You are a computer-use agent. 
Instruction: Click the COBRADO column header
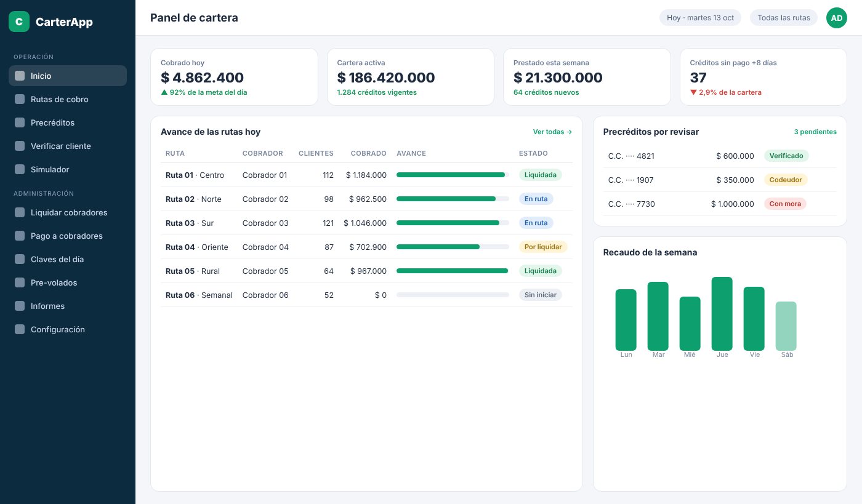pos(369,153)
